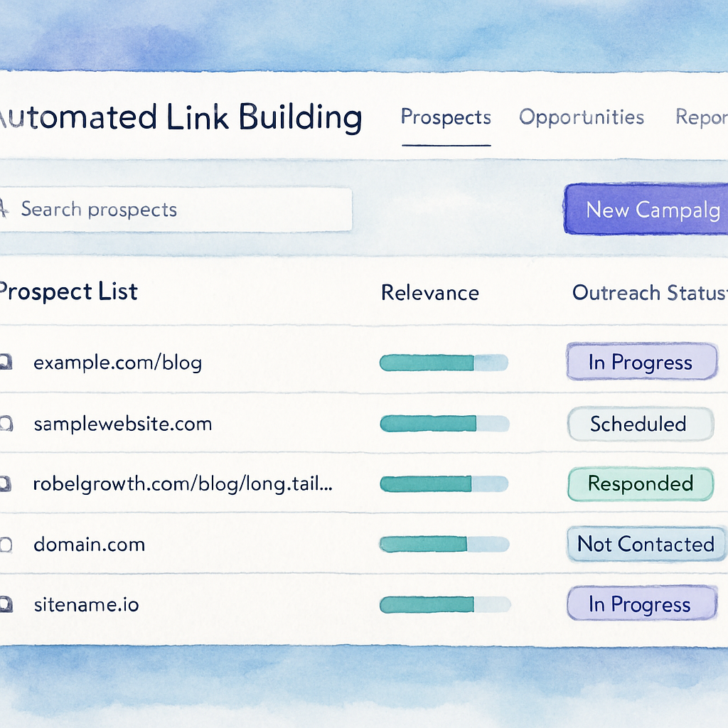
Task: Click the relevance bar for samplewebsite.com
Action: point(443,424)
